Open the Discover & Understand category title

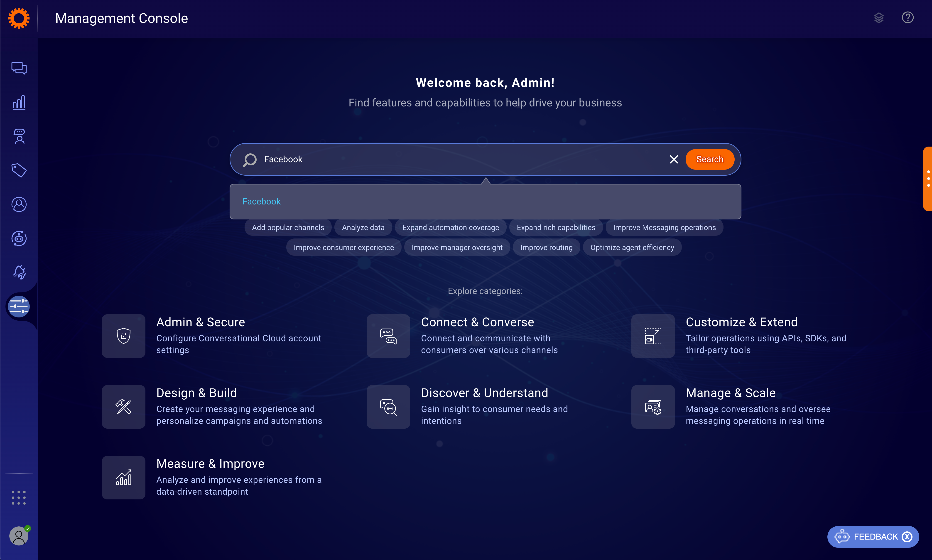click(x=484, y=393)
